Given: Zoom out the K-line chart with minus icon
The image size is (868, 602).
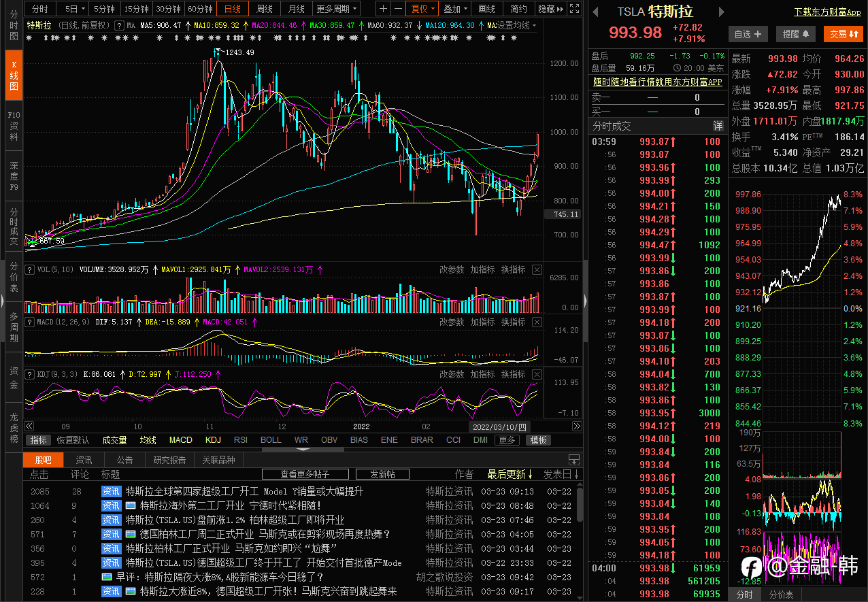Looking at the screenshot, I should point(398,9).
